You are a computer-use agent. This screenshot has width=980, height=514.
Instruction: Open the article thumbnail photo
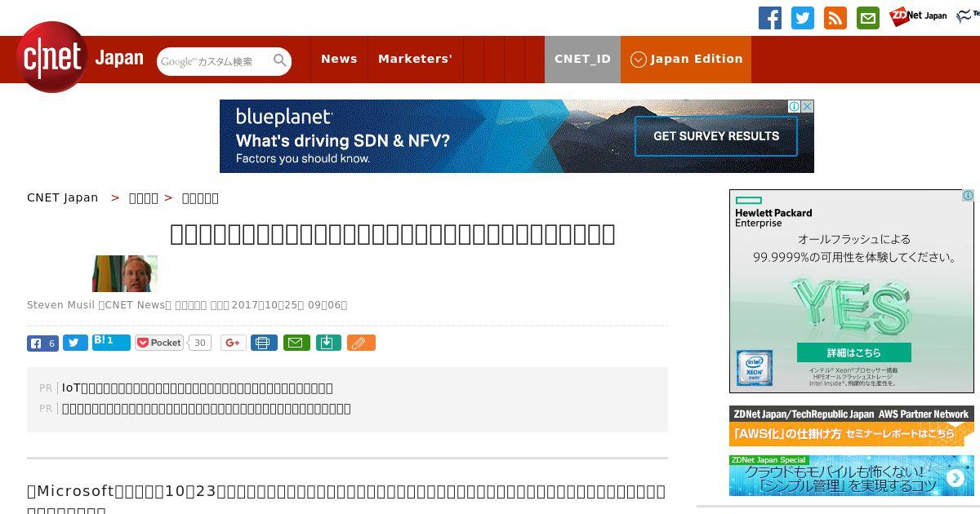(x=125, y=273)
